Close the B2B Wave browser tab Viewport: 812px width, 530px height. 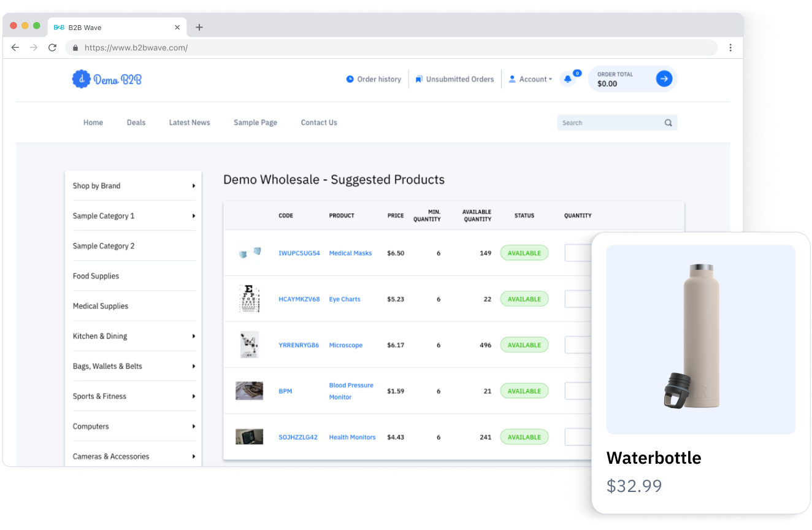(177, 28)
